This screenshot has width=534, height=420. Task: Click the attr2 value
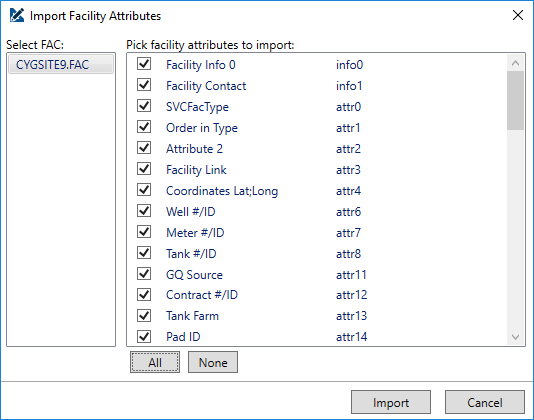tap(348, 149)
